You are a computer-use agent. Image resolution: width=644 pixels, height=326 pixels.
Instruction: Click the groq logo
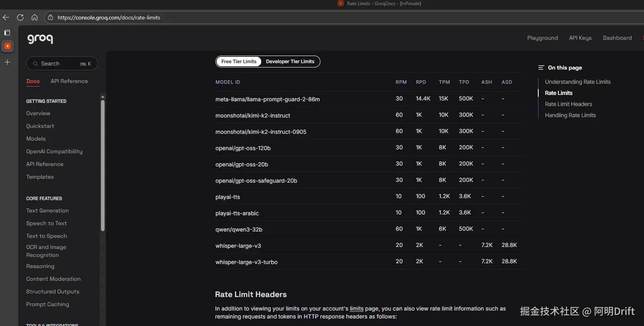[40, 39]
